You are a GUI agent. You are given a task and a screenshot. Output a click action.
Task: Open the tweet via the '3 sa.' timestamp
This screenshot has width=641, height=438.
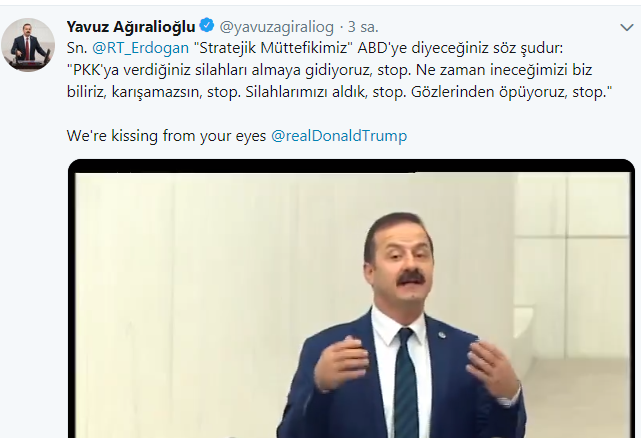[363, 27]
